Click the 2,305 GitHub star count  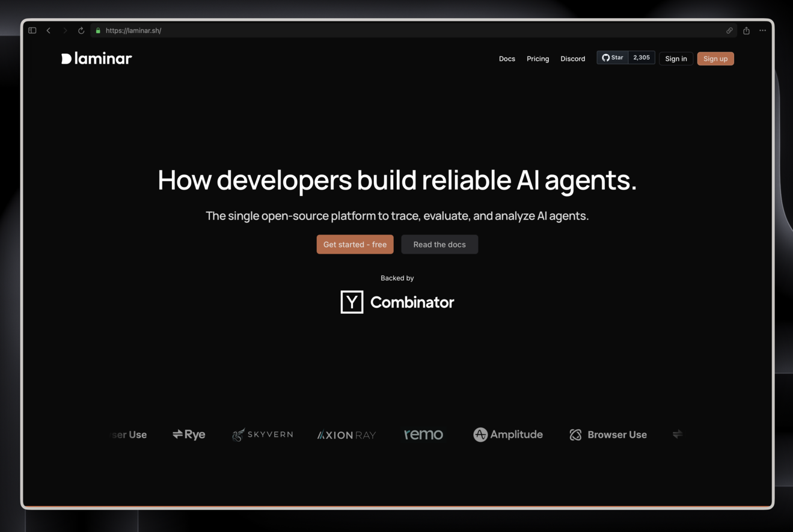(x=641, y=58)
